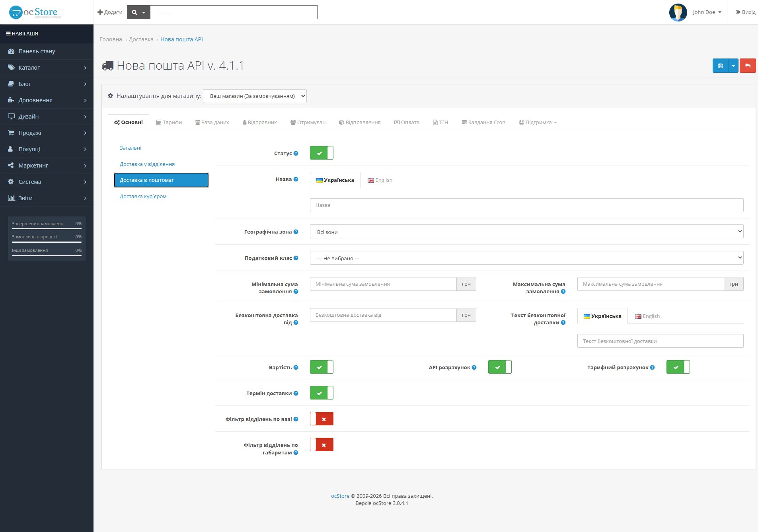758x532 pixels.
Task: Click the Географічна зона help icon
Action: click(x=296, y=232)
